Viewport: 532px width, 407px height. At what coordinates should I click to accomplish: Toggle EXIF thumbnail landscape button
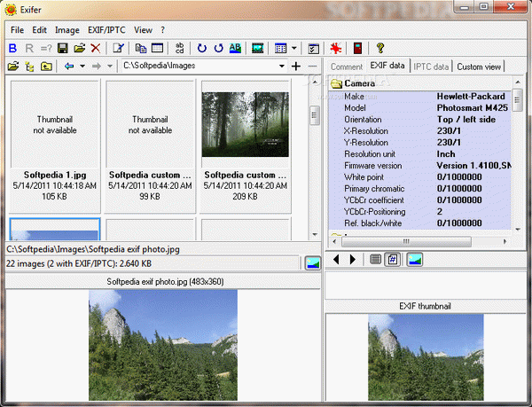[415, 260]
